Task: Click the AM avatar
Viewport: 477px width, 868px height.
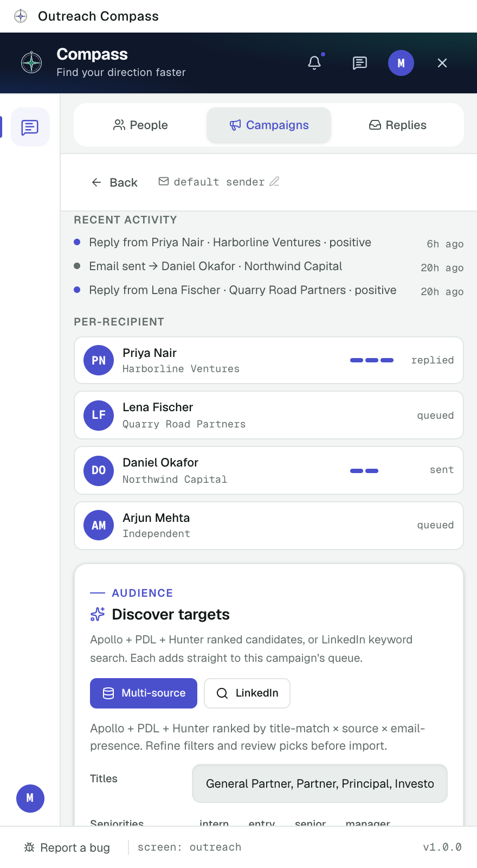Action: click(x=99, y=525)
